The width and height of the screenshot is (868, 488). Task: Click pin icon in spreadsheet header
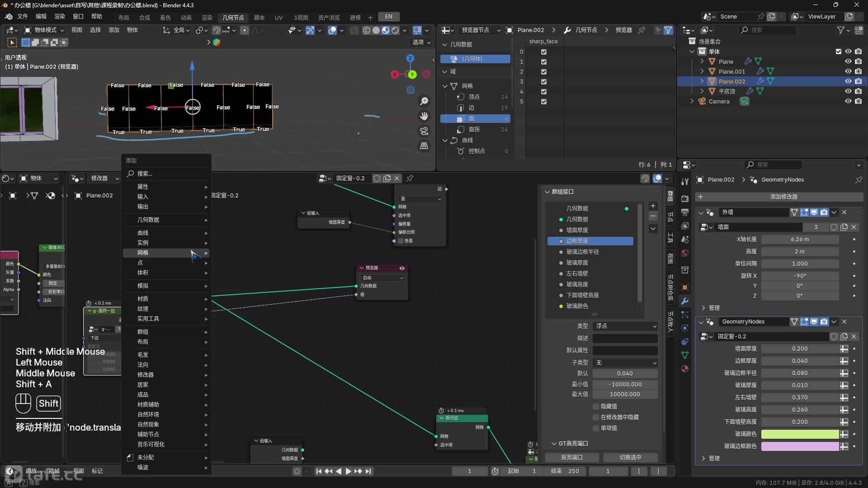(642, 30)
